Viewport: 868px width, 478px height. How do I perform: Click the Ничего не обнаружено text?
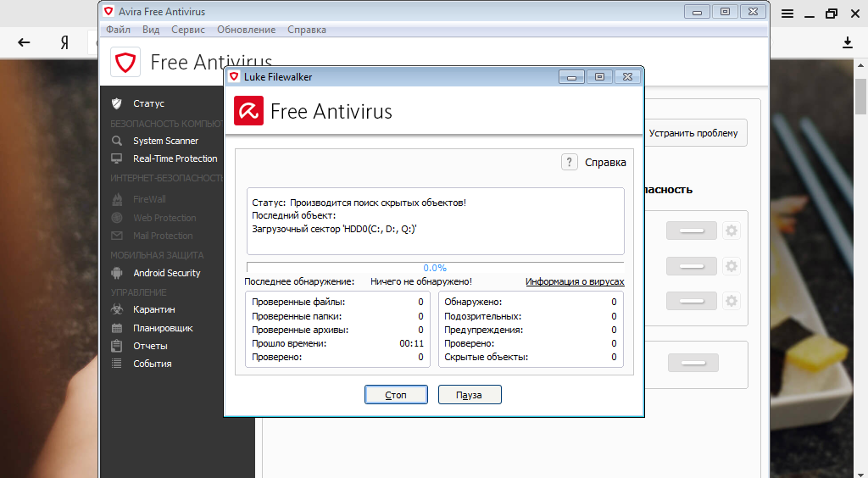[421, 281]
